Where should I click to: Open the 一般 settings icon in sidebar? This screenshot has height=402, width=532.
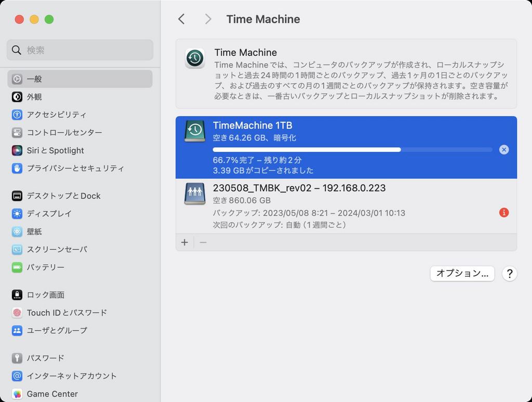pos(17,79)
